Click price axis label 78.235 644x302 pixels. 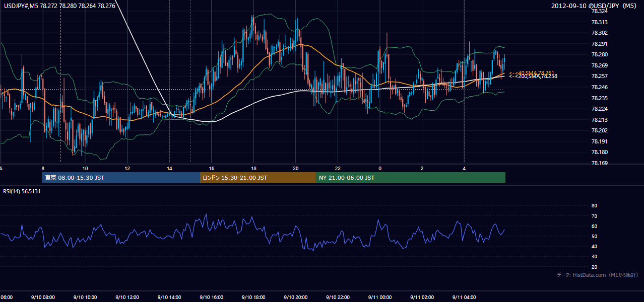[599, 98]
